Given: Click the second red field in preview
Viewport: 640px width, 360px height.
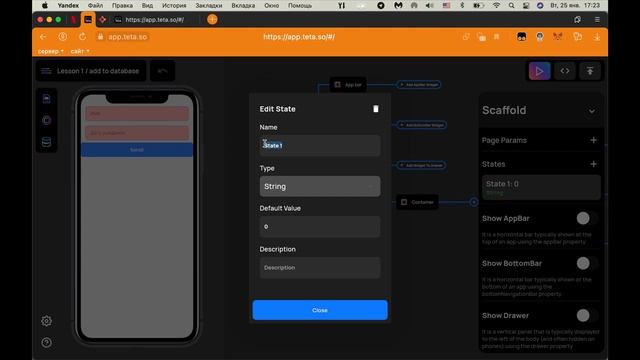Looking at the screenshot, I should [137, 133].
